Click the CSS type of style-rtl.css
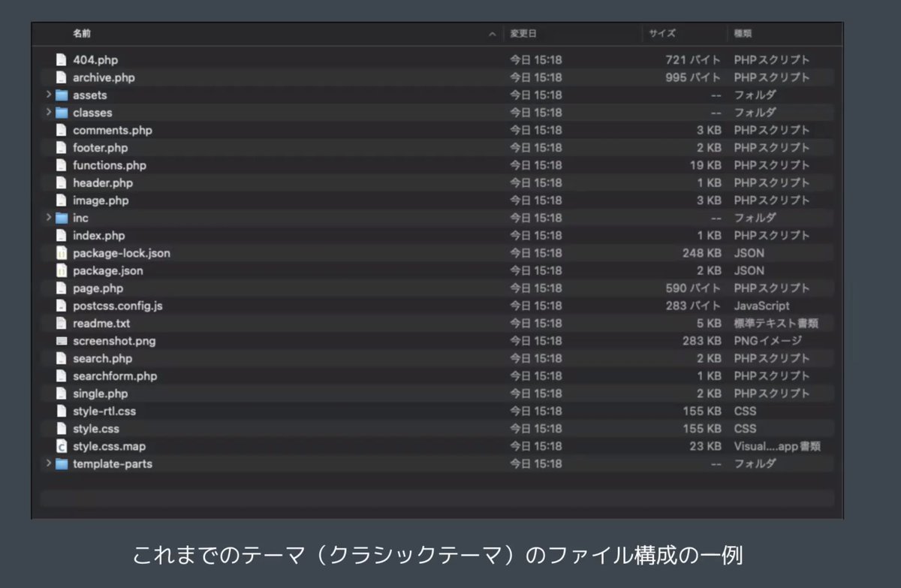The width and height of the screenshot is (901, 588). (746, 411)
